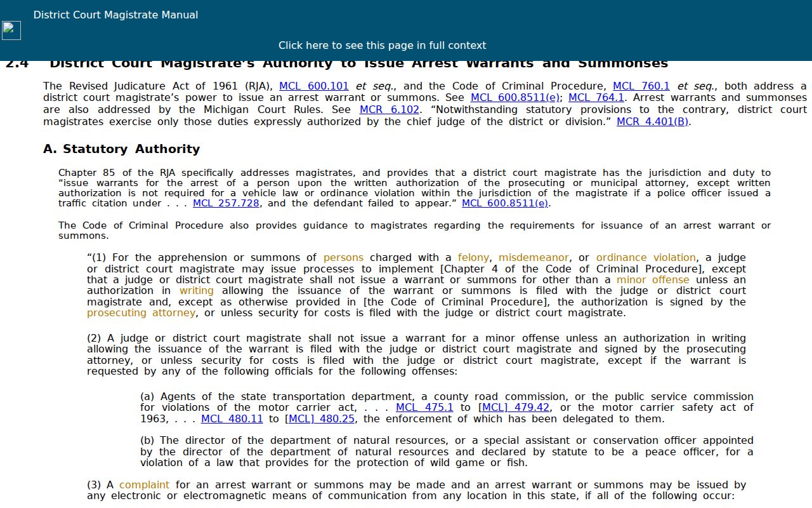Open the MCR 6.102 court rule link
The height and width of the screenshot is (508, 812).
click(390, 110)
